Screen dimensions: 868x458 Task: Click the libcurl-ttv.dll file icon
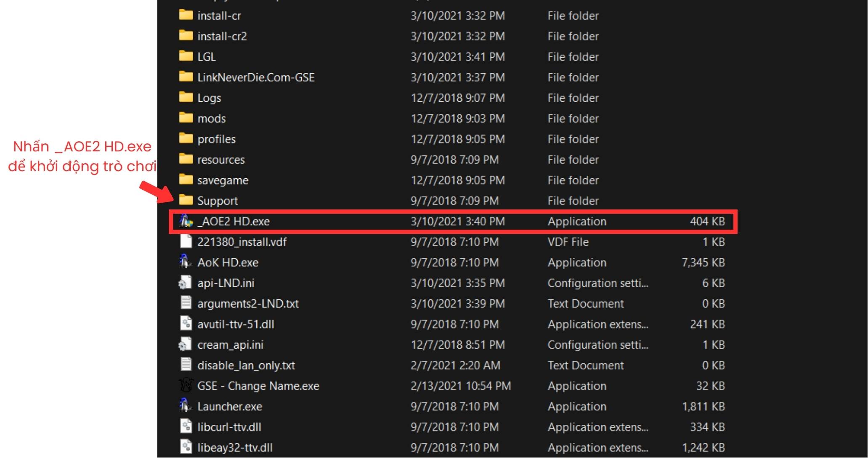click(x=186, y=427)
